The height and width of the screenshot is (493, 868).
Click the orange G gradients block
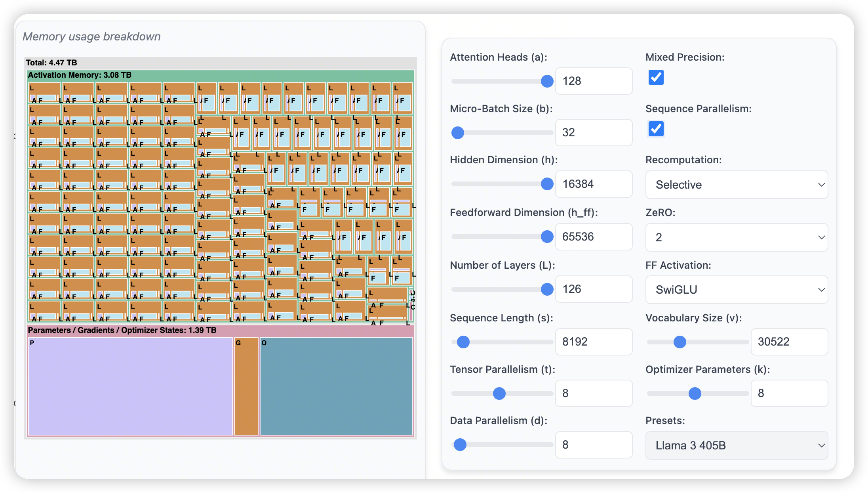tap(246, 386)
